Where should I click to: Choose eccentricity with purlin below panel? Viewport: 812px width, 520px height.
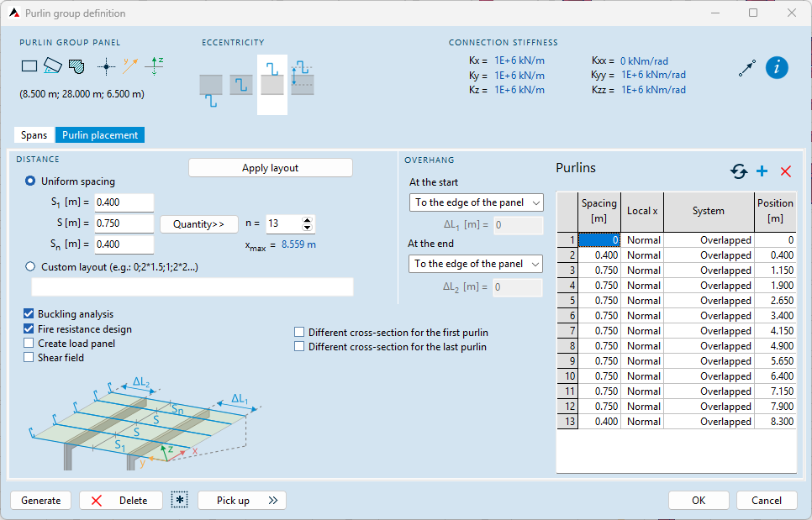point(211,90)
